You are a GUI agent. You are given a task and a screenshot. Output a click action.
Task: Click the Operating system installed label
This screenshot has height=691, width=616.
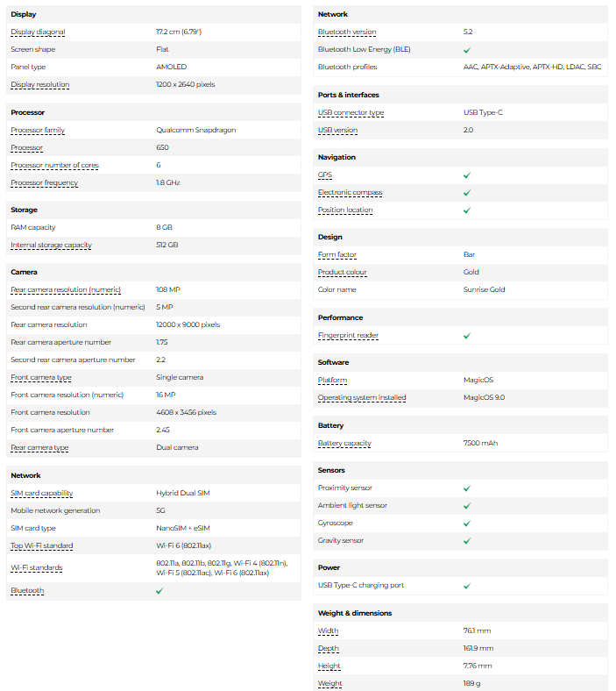[x=362, y=398]
